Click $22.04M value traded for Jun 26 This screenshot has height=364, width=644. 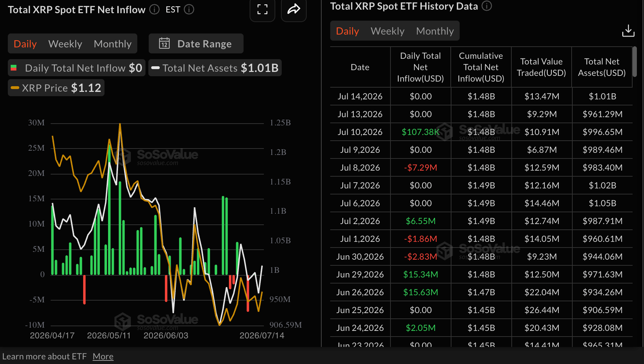[542, 292]
